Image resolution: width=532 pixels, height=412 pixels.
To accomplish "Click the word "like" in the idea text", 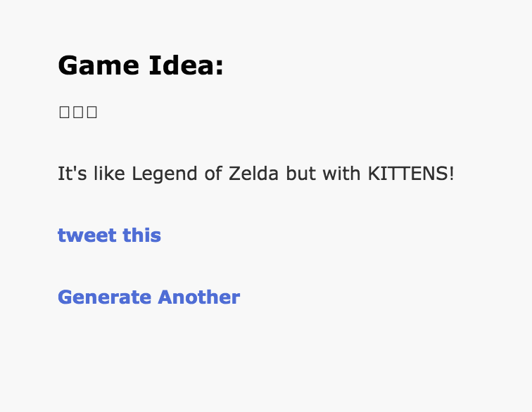I will coord(109,174).
